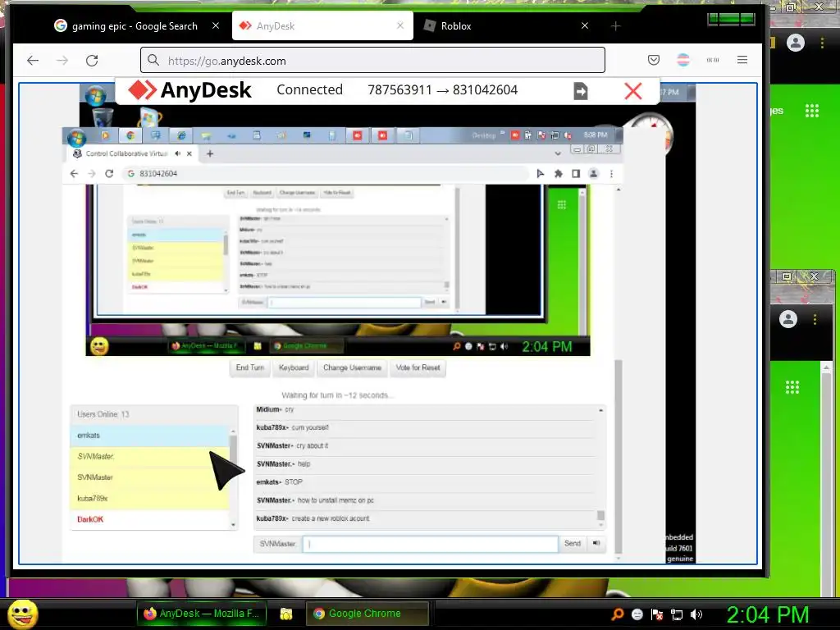The image size is (840, 630).
Task: Select user kuba789x in the Users Online list
Action: 150,498
